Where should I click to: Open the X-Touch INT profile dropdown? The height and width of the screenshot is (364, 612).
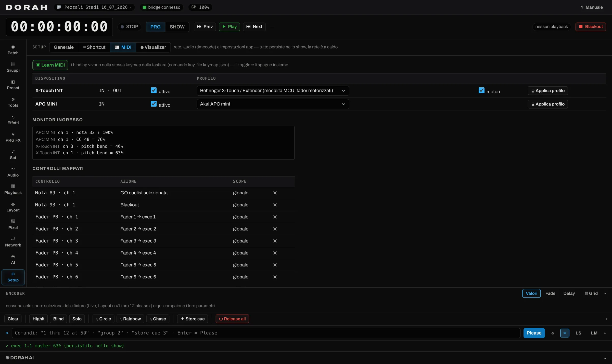coord(273,91)
